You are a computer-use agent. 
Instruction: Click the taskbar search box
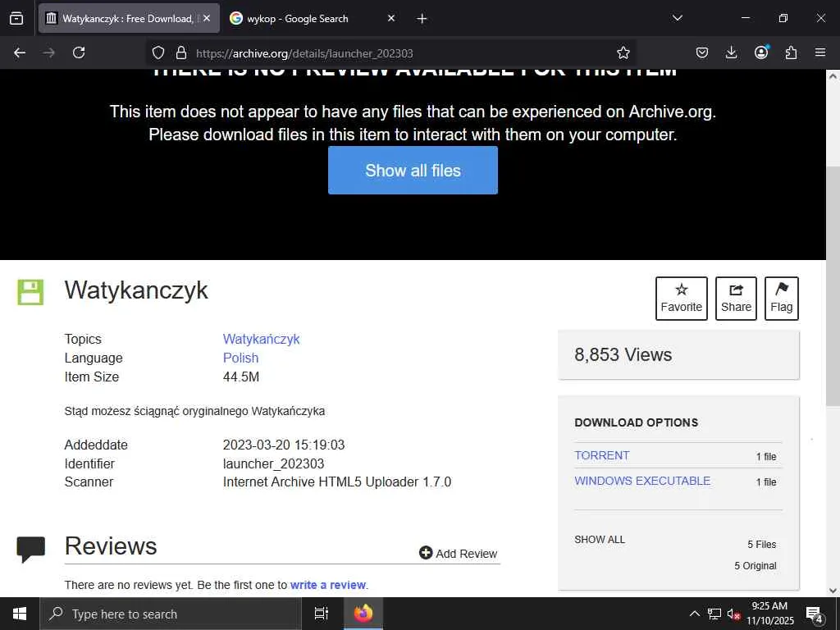[171, 614]
